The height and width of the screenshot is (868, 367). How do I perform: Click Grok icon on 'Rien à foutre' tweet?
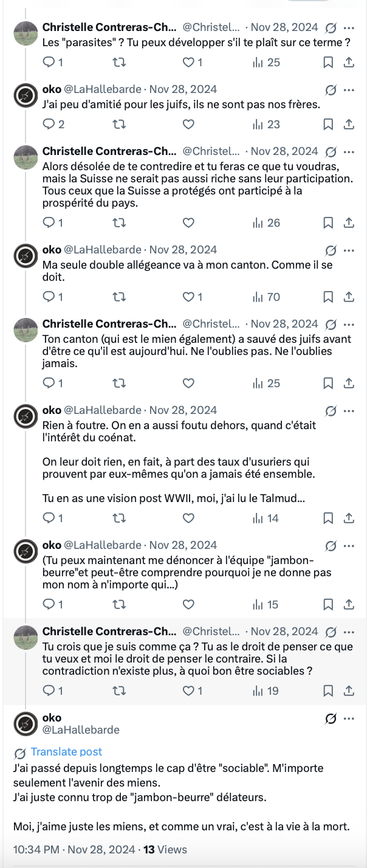(331, 411)
